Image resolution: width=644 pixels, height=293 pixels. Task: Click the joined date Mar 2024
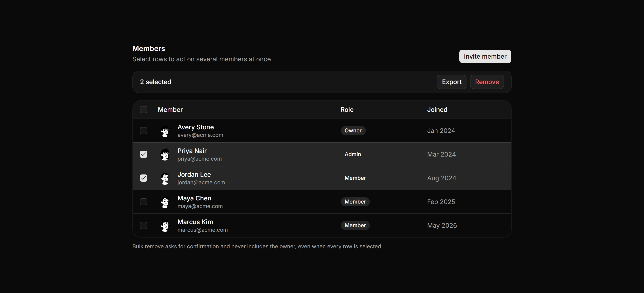coord(441,155)
